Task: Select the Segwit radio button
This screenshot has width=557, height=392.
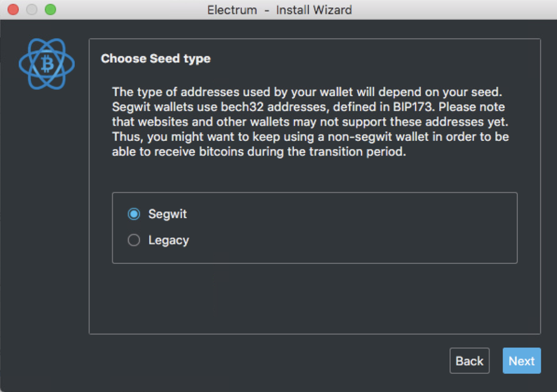Action: [x=134, y=214]
